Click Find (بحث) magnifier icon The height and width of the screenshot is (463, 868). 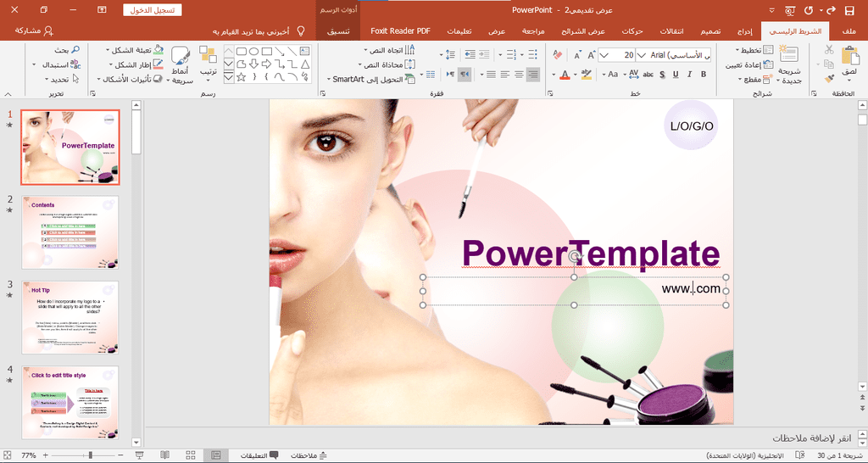(x=75, y=50)
